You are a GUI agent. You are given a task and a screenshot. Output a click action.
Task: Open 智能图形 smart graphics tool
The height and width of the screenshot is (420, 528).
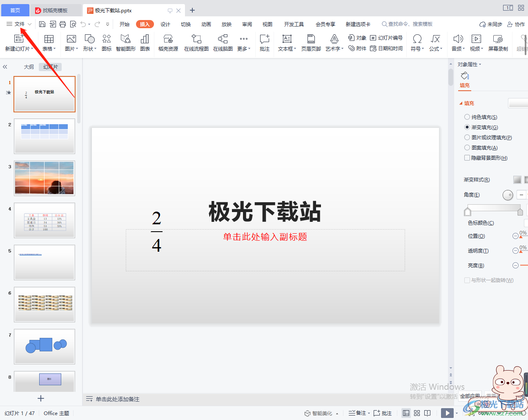coord(126,43)
